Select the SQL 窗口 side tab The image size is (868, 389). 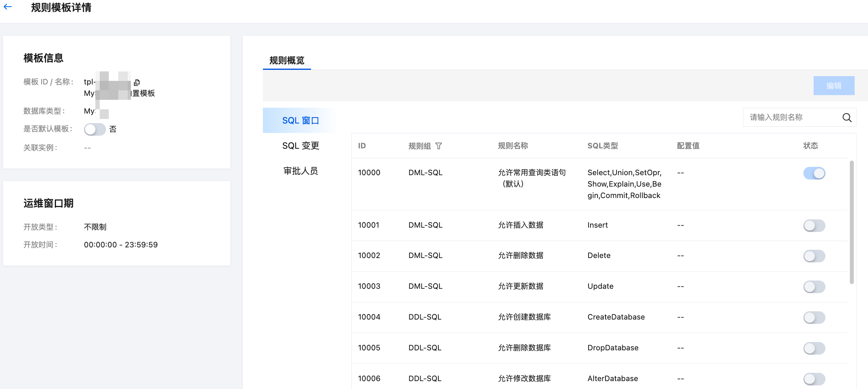click(300, 121)
